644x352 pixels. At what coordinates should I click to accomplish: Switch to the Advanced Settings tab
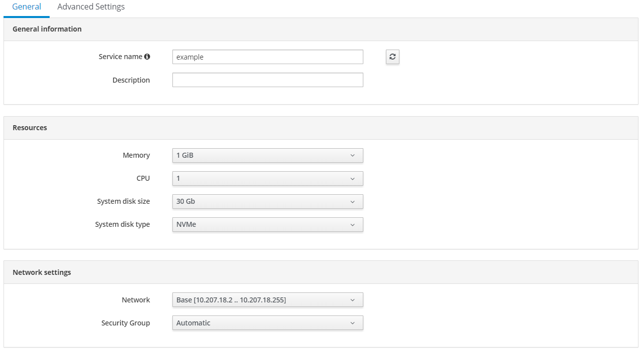(91, 7)
